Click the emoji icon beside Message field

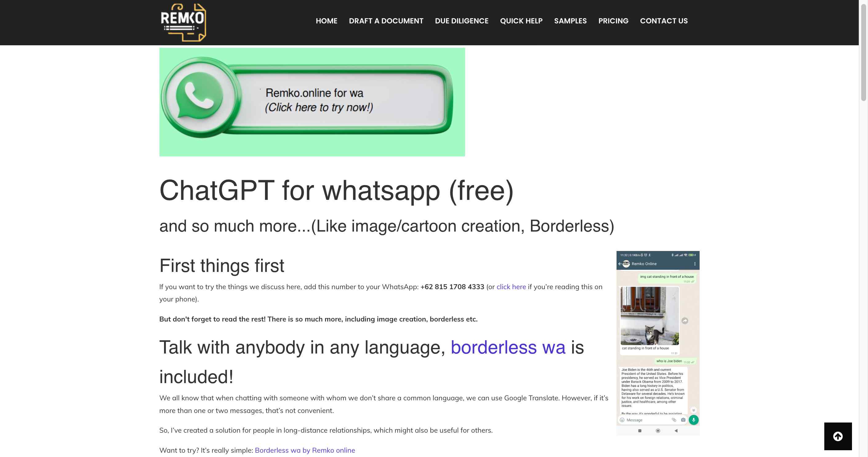tap(622, 420)
